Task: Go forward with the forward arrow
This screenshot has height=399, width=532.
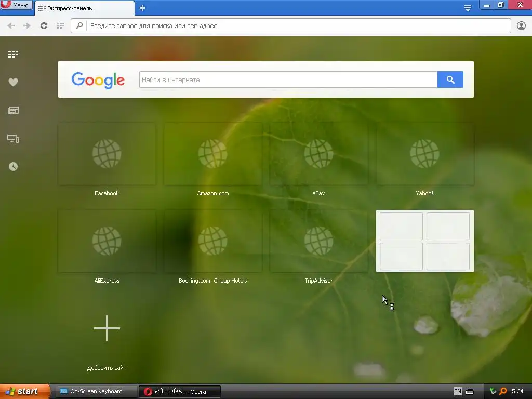Action: pyautogui.click(x=27, y=26)
